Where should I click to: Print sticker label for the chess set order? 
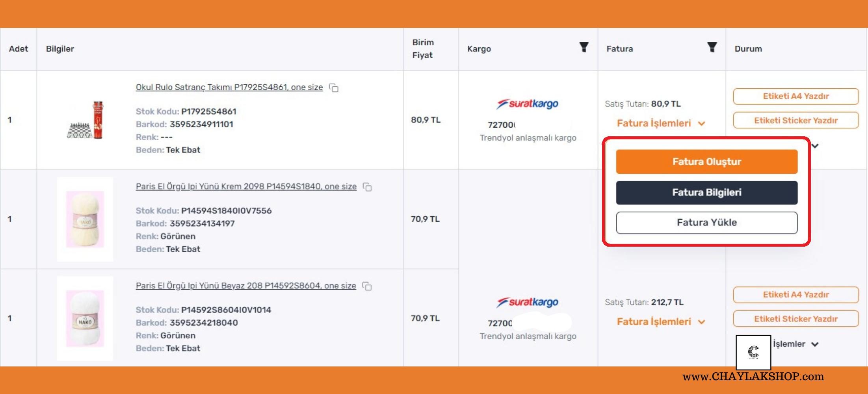(796, 120)
